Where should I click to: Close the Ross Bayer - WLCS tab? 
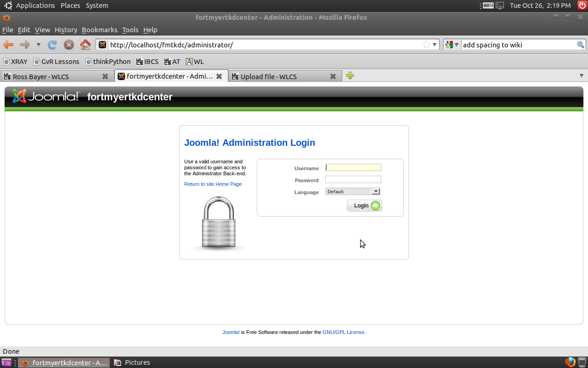pyautogui.click(x=105, y=76)
